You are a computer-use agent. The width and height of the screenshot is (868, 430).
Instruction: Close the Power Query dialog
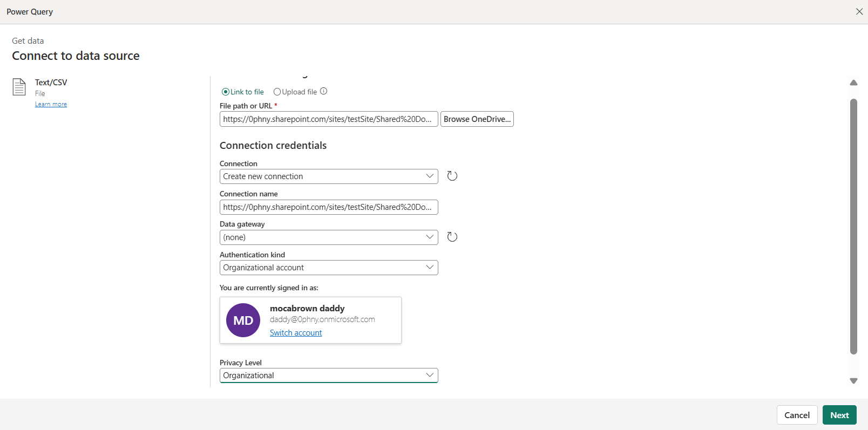(859, 11)
